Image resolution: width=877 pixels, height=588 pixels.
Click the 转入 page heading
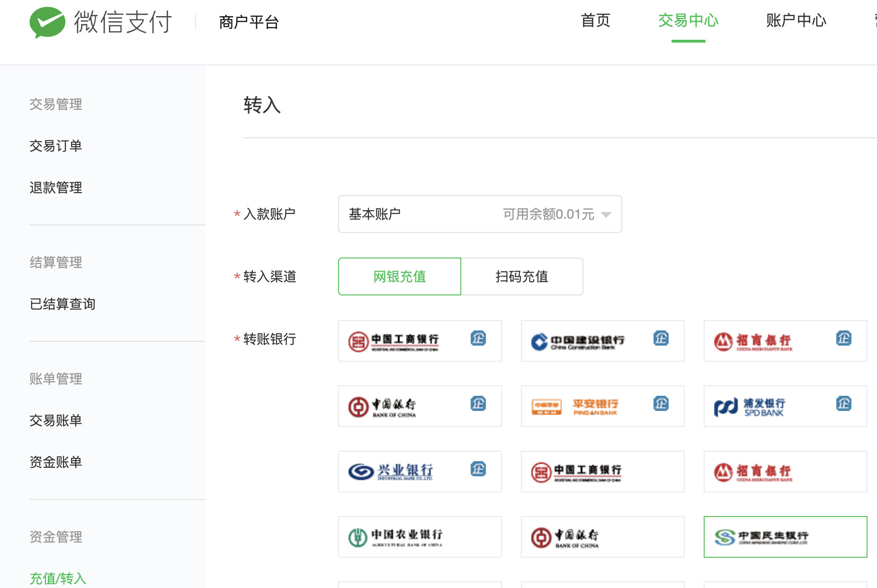[x=262, y=105]
